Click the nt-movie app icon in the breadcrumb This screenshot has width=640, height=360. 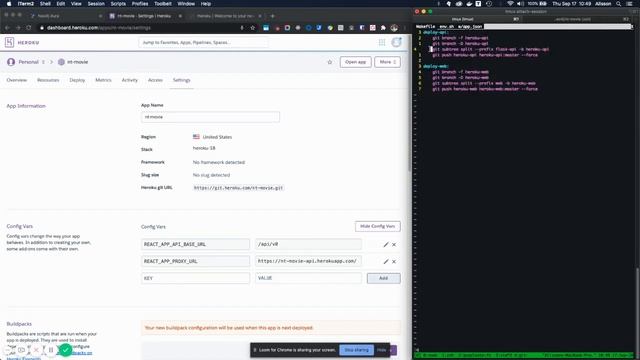click(x=61, y=62)
